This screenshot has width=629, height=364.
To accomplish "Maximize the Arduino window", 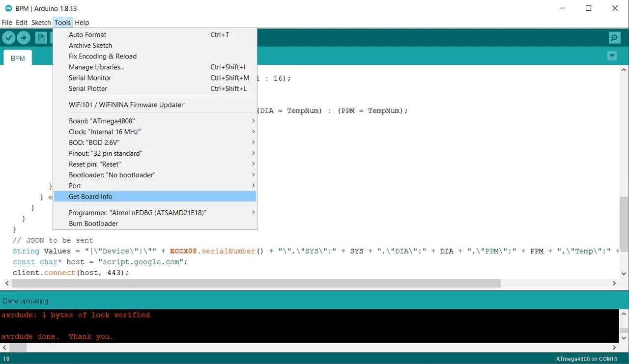I will (x=588, y=8).
